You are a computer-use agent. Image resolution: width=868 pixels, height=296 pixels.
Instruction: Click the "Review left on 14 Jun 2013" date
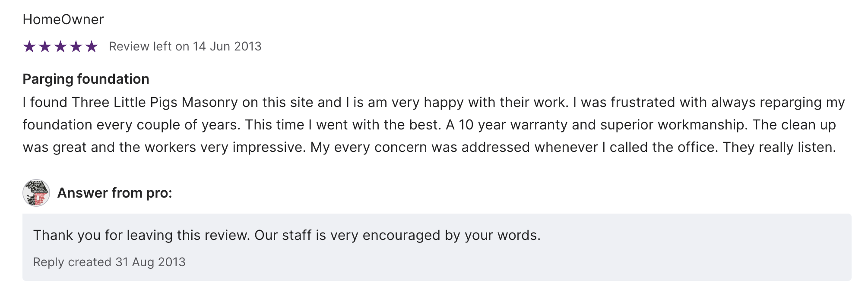185,47
